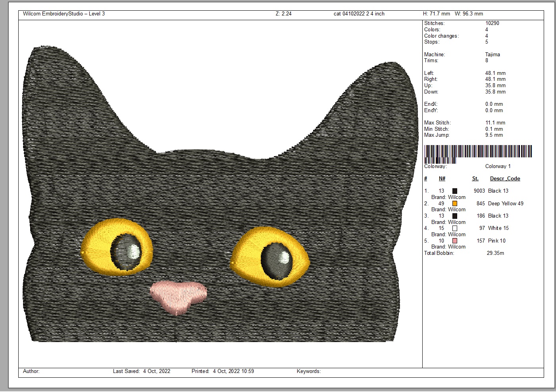Click the Keywords field in footer
This screenshot has width=556, height=392.
coord(309,371)
